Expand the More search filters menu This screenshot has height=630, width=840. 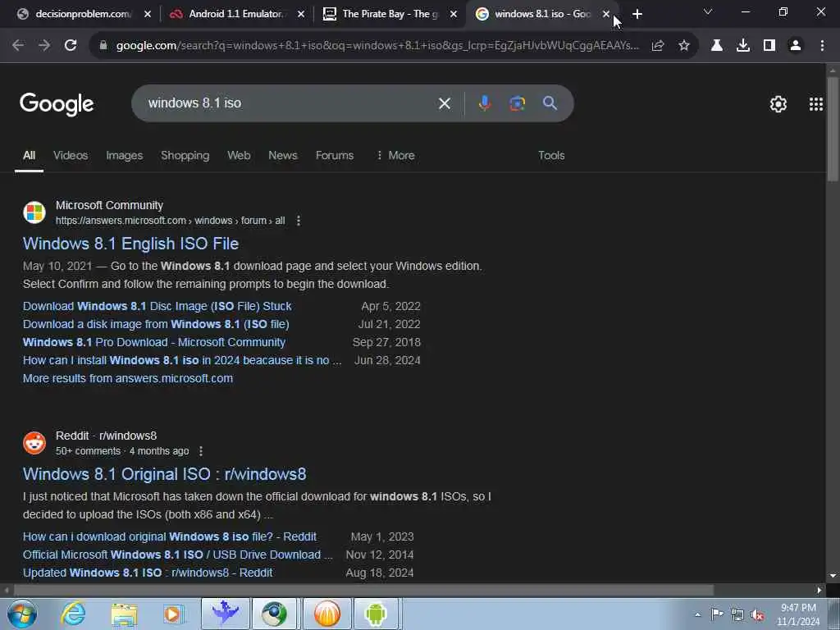pos(395,155)
